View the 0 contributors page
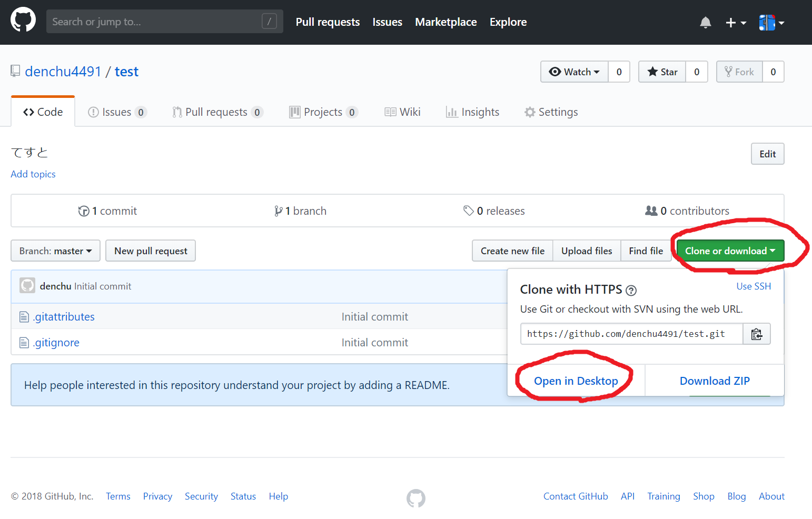The height and width of the screenshot is (519, 812). (687, 211)
